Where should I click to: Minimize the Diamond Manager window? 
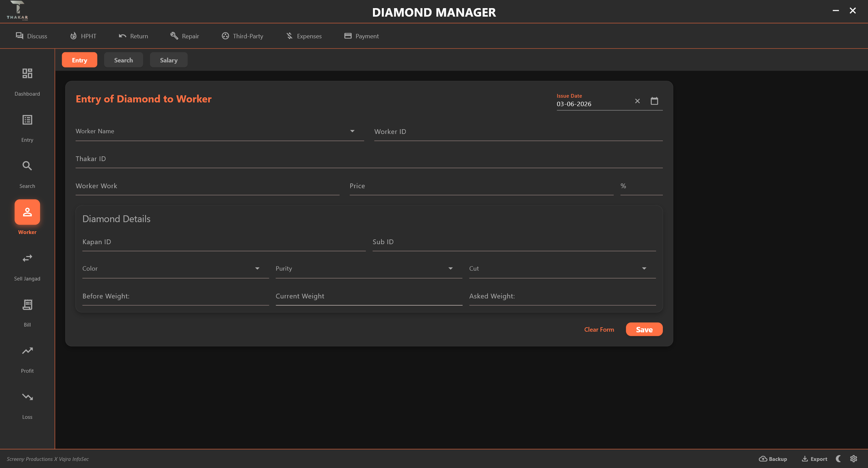[x=836, y=11]
